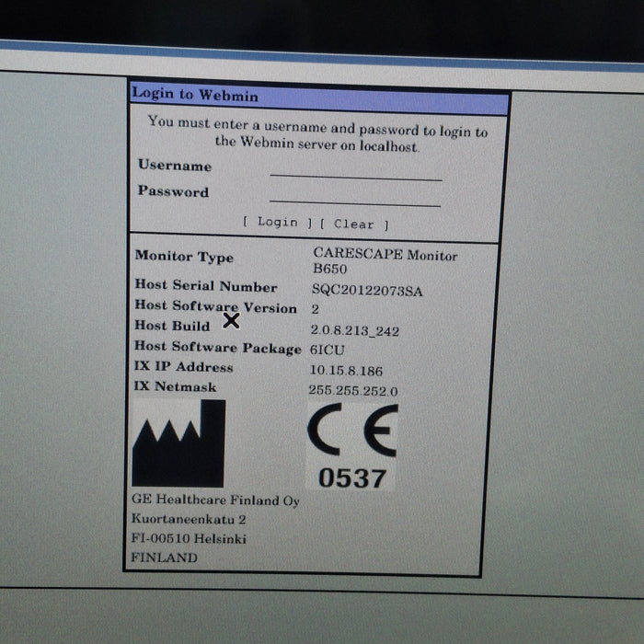Click the manufacturer factory symbol icon
This screenshot has width=644, height=644.
click(x=178, y=443)
